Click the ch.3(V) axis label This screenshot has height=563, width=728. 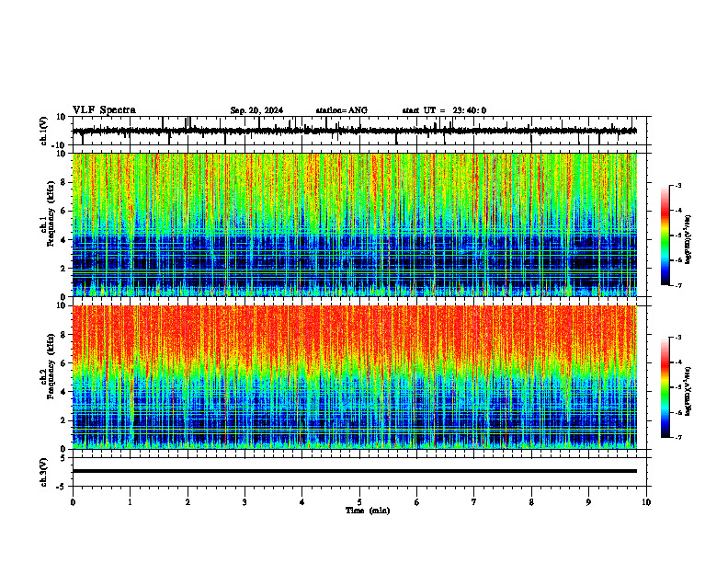coord(44,472)
